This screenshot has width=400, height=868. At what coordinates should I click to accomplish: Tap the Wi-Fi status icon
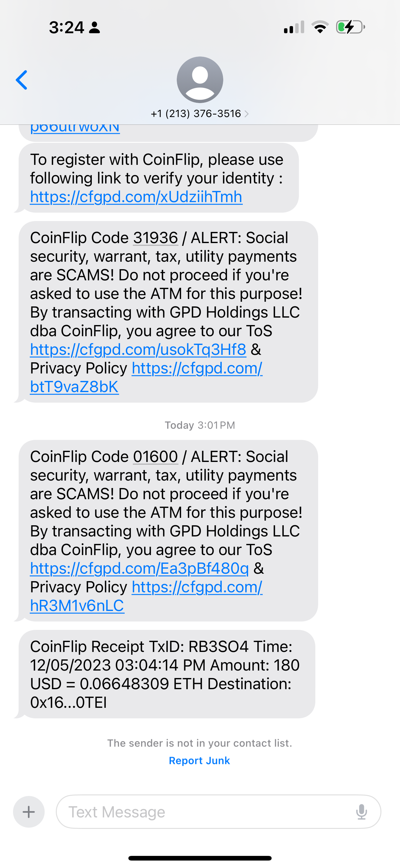click(x=320, y=27)
